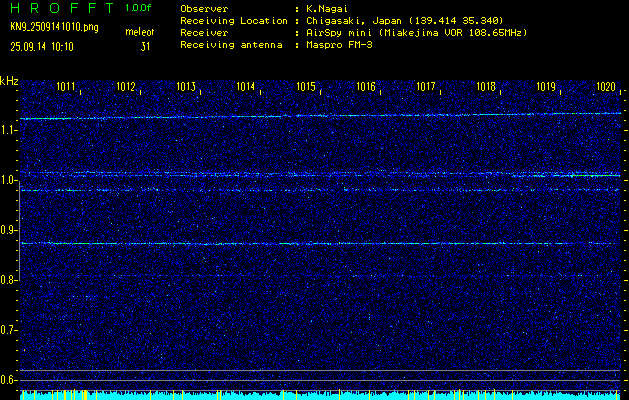Click the 1020 time marker
This screenshot has height=400, width=629.
click(606, 86)
